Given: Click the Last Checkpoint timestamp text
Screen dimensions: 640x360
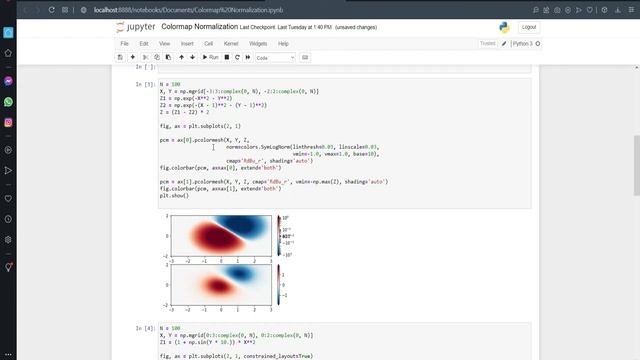Looking at the screenshot, I should 286,27.
